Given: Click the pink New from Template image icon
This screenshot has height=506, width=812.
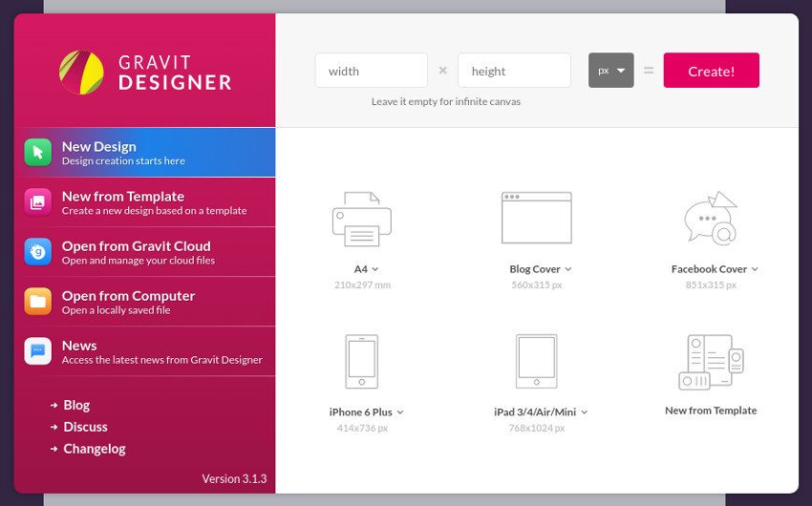Looking at the screenshot, I should (38, 201).
